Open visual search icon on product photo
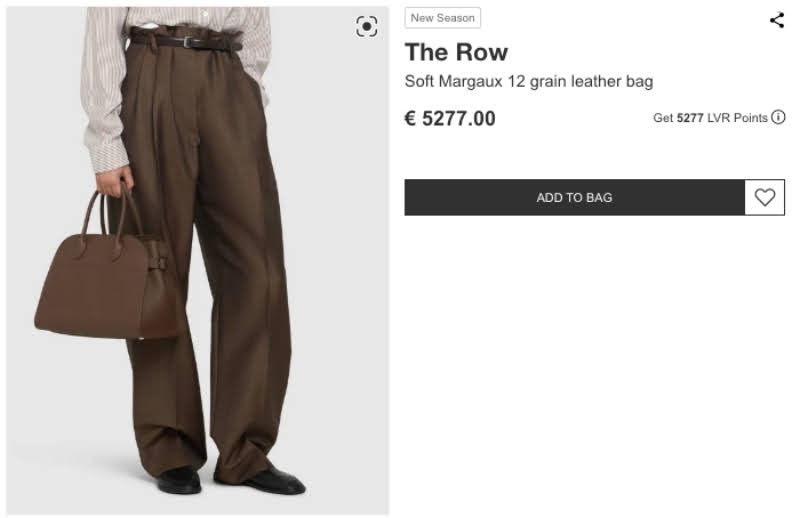Viewport: 800px width, 518px height. click(x=366, y=27)
